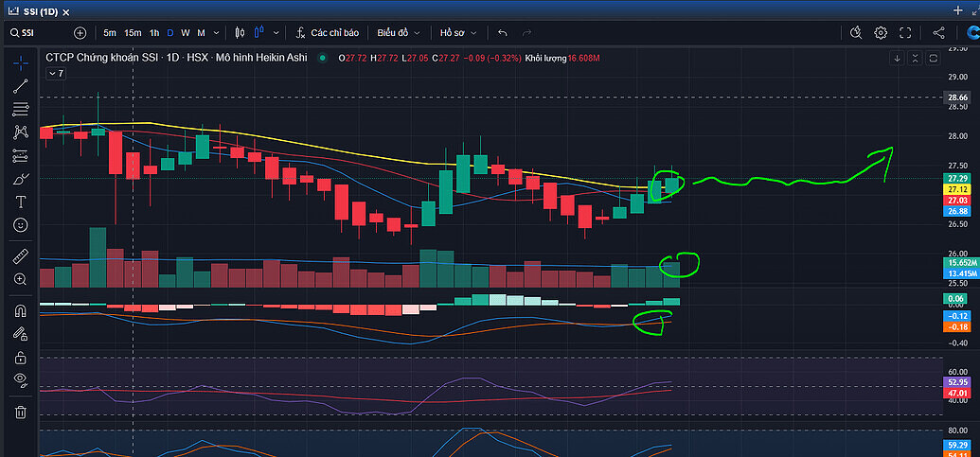980x457 pixels.
Task: Close the SSI (1D) tab
Action: point(67,12)
